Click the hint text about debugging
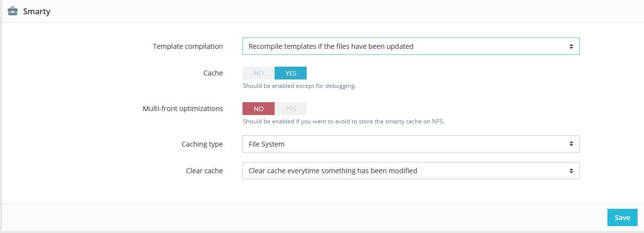The height and width of the screenshot is (233, 644). click(299, 86)
